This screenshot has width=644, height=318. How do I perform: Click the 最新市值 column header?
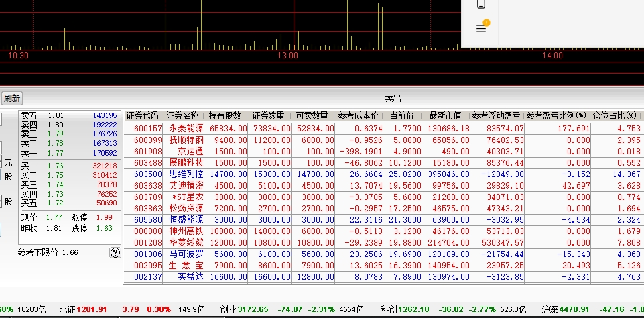click(445, 115)
